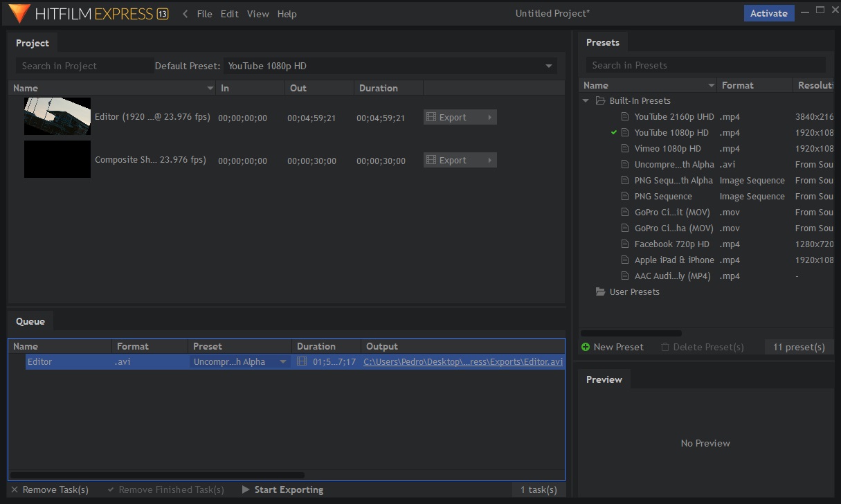The image size is (841, 504).
Task: Click the Start Exporting play icon
Action: pos(246,489)
